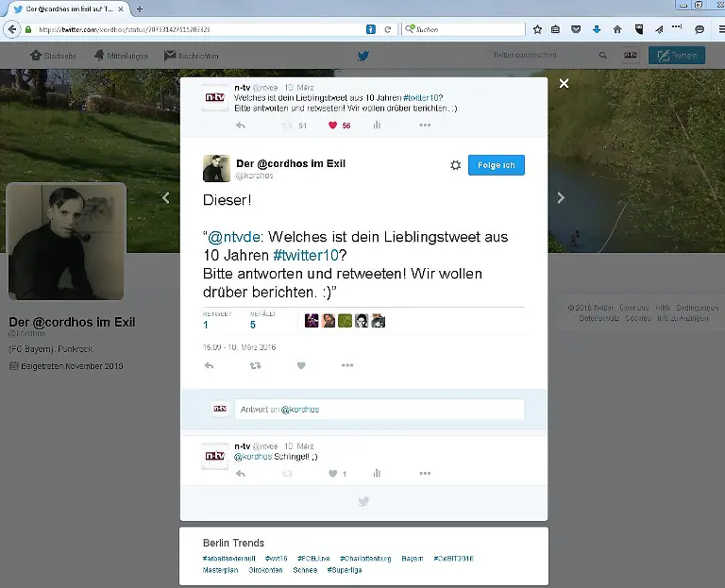Open the Schnee trend link
725x588 pixels.
pos(305,570)
